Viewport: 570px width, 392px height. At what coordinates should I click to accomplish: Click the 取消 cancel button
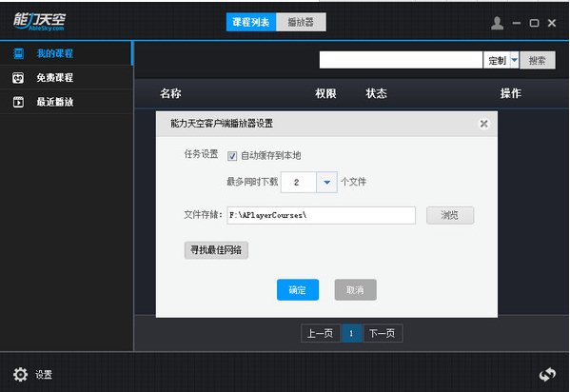pyautogui.click(x=355, y=290)
